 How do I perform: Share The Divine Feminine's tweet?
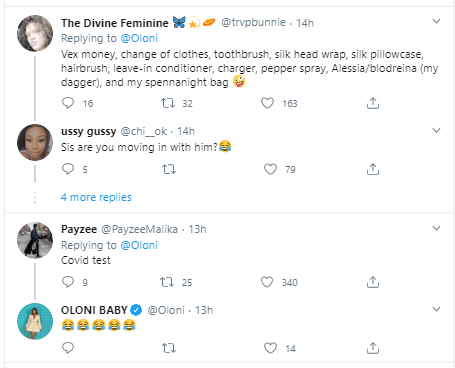pos(373,103)
